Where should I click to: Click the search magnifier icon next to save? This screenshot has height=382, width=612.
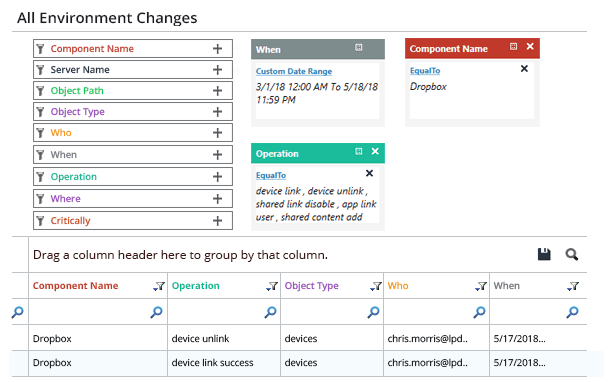[x=572, y=254]
